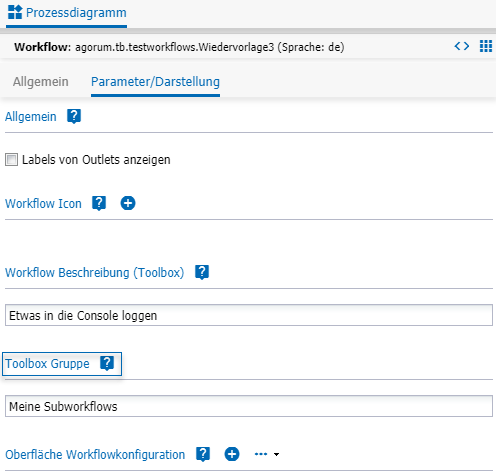Show help for Allgemein section
496x475 pixels.
74,116
